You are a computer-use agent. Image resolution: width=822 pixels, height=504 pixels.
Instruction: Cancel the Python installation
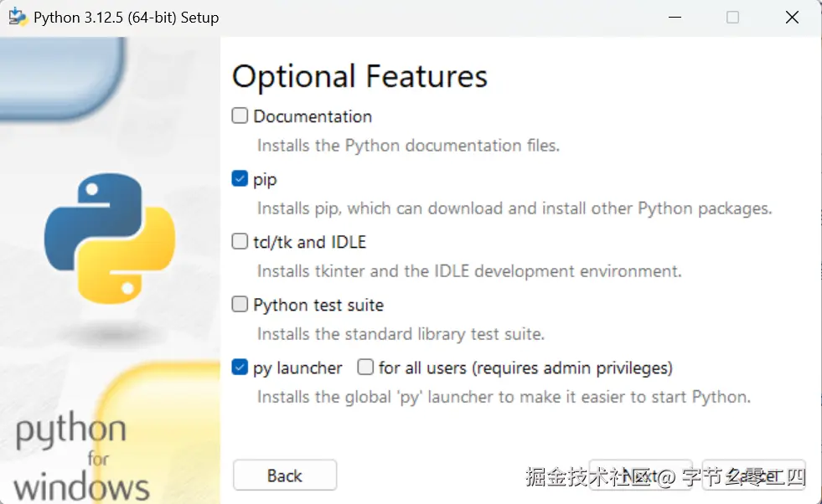754,476
